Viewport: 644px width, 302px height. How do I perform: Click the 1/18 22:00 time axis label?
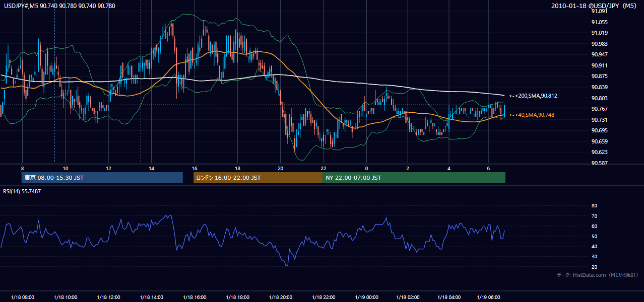pos(324,297)
